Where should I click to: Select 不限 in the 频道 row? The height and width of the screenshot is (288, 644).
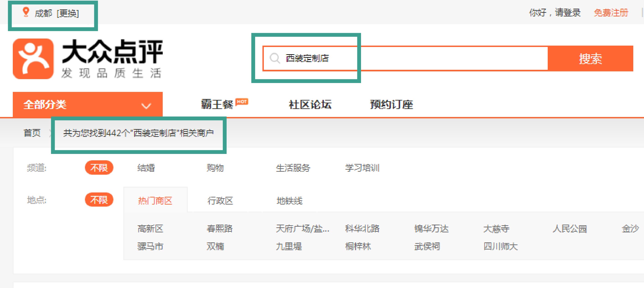tap(99, 168)
